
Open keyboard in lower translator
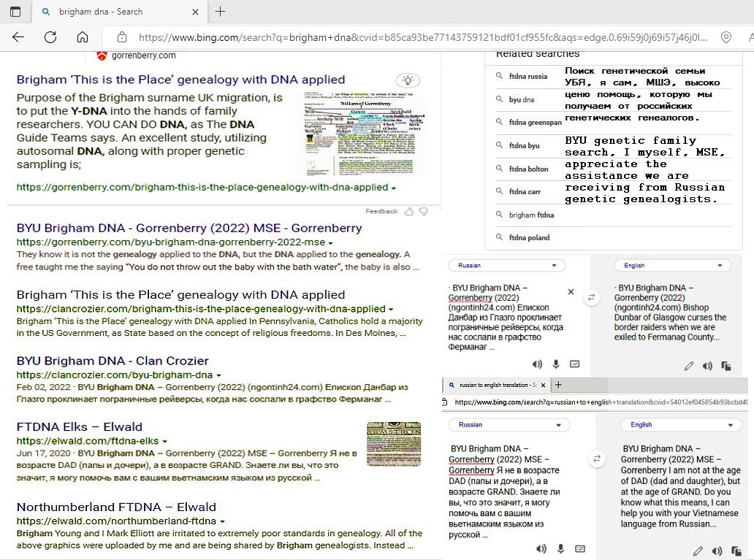(x=580, y=548)
